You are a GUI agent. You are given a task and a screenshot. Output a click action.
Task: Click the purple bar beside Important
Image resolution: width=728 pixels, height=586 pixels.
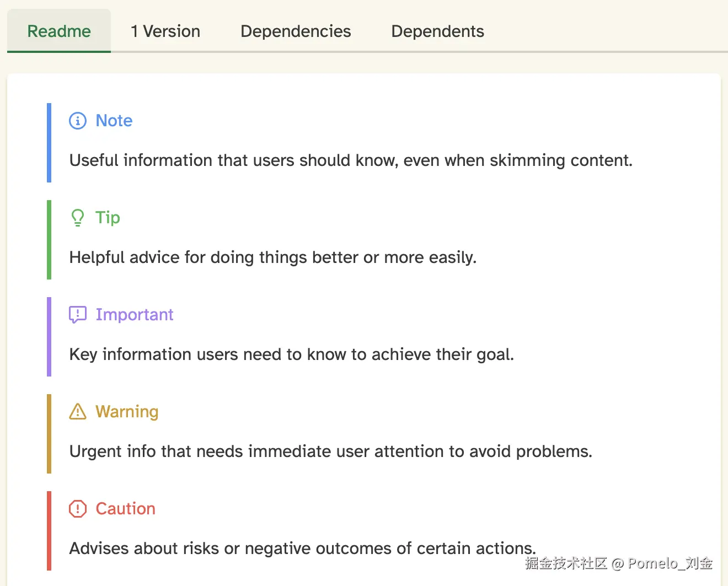coord(49,337)
